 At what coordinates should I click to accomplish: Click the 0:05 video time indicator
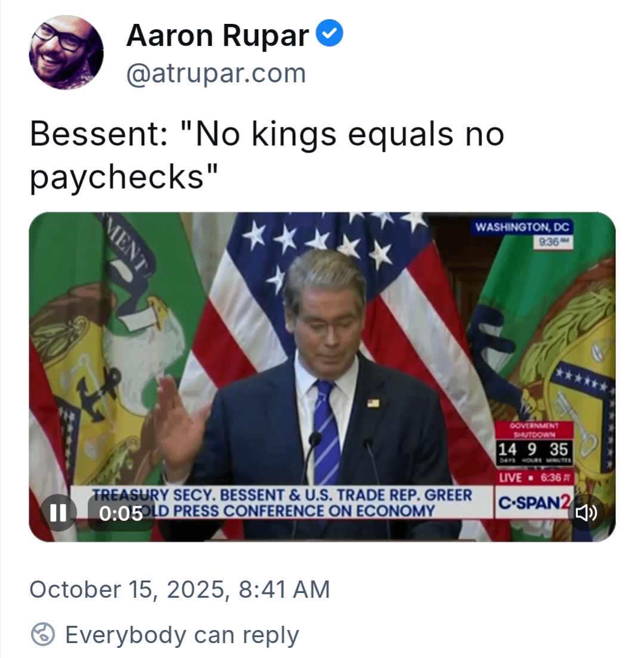(x=120, y=513)
